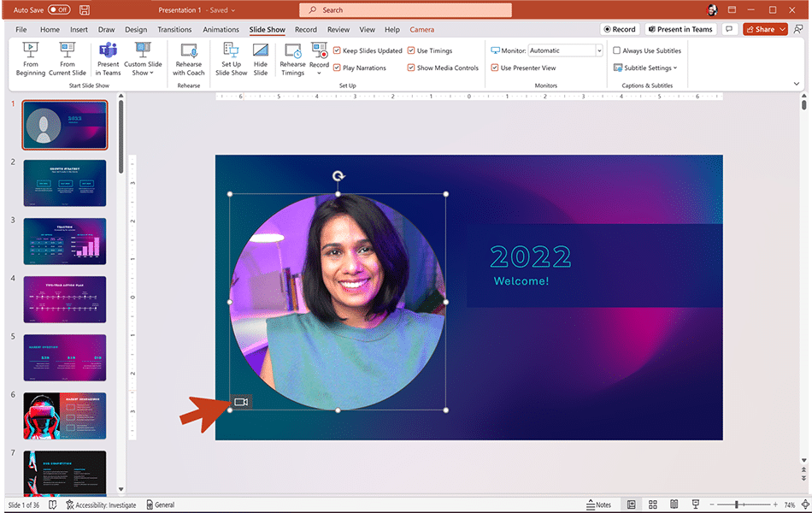This screenshot has height=513, width=812.
Task: Start Slide Show from status bar
Action: click(x=696, y=504)
